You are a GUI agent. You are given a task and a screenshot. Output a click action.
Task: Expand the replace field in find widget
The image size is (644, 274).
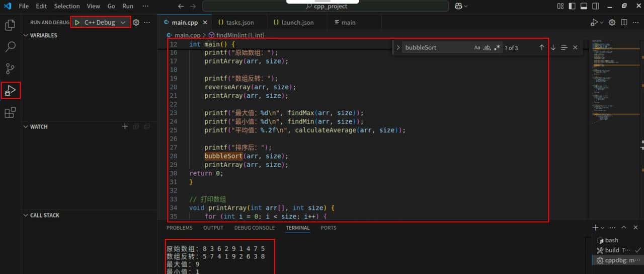[398, 47]
